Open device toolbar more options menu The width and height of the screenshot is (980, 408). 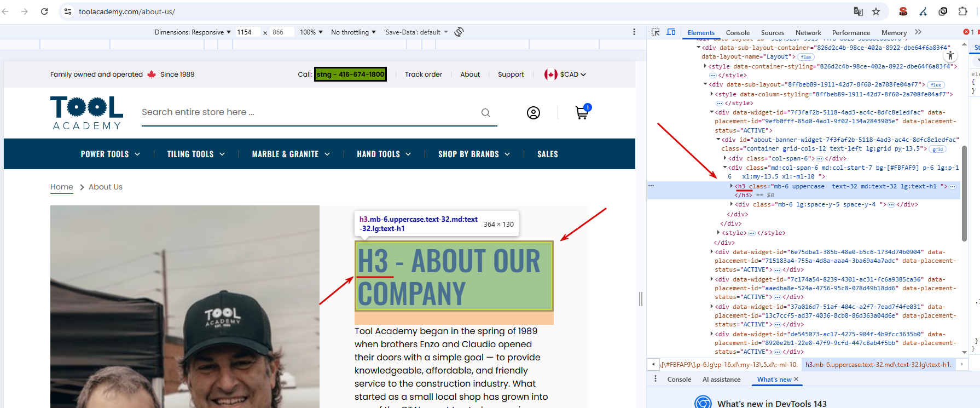coord(634,32)
